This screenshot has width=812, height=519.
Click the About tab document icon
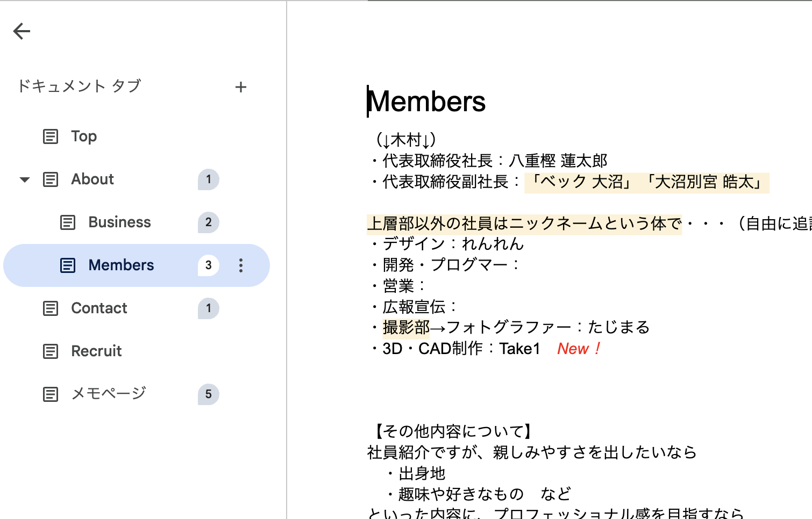pyautogui.click(x=51, y=179)
